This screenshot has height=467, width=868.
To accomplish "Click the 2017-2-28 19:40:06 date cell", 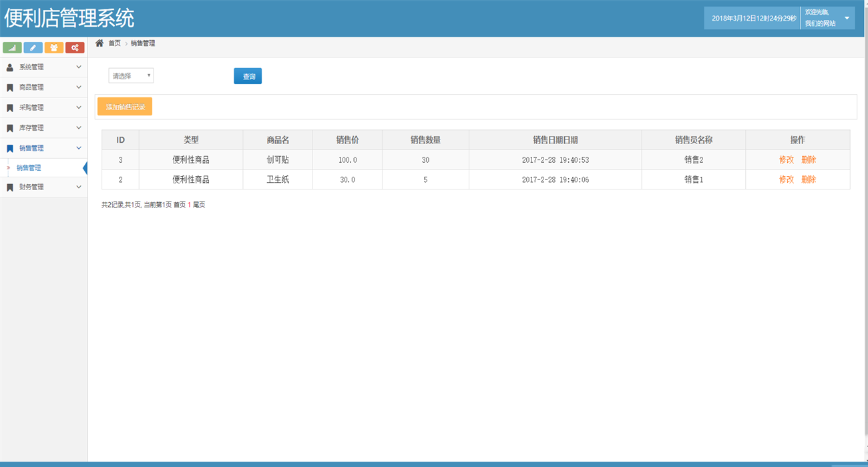I will click(556, 179).
